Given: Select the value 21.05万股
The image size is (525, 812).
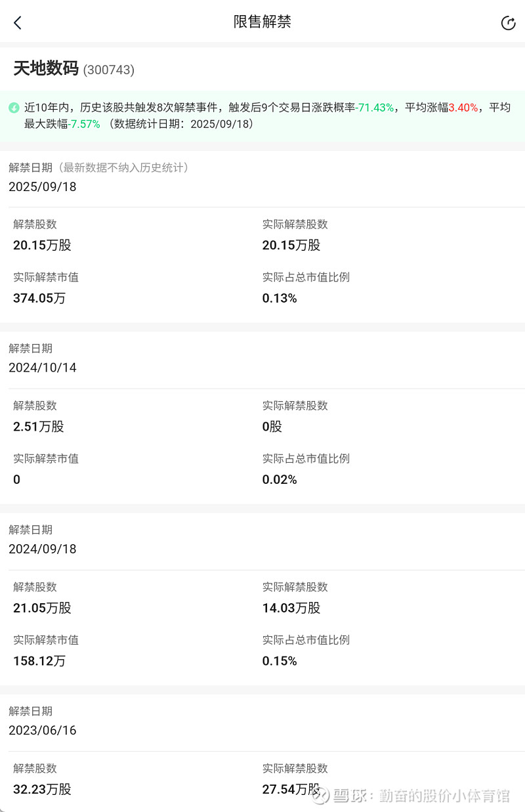Looking at the screenshot, I should click(42, 608).
